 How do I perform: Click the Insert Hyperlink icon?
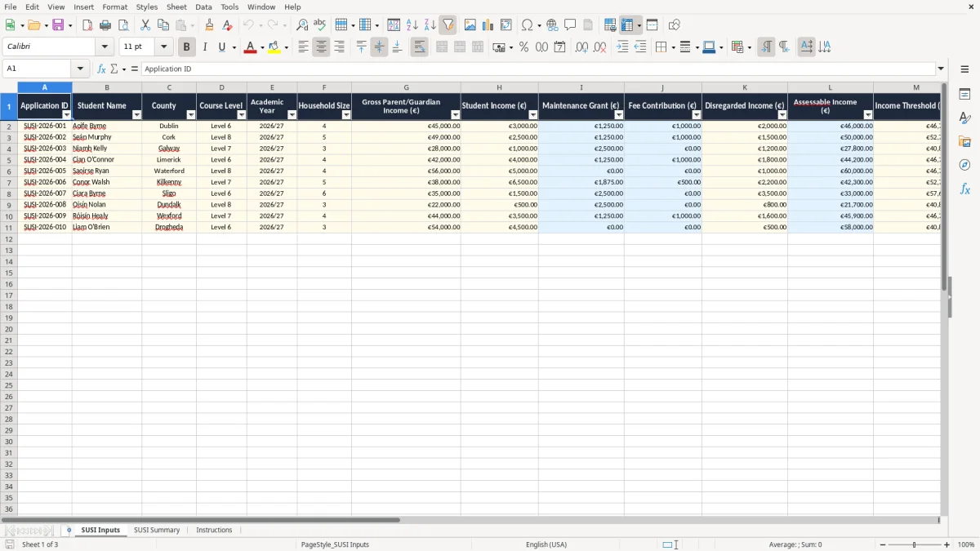[553, 25]
